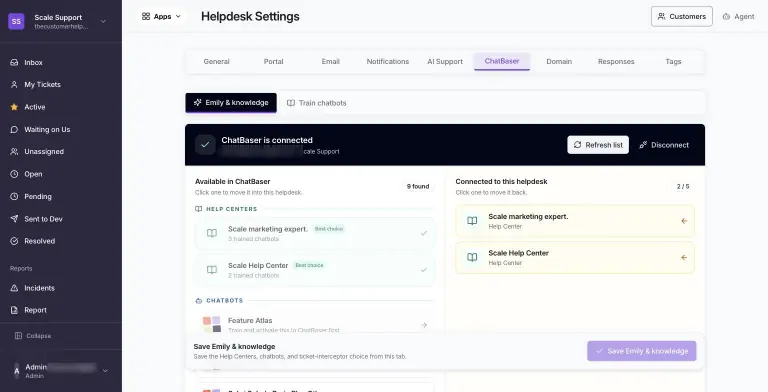Screen dimensions: 768x392
Task: Click the arrow on Feature Atlas row
Action: 424,325
